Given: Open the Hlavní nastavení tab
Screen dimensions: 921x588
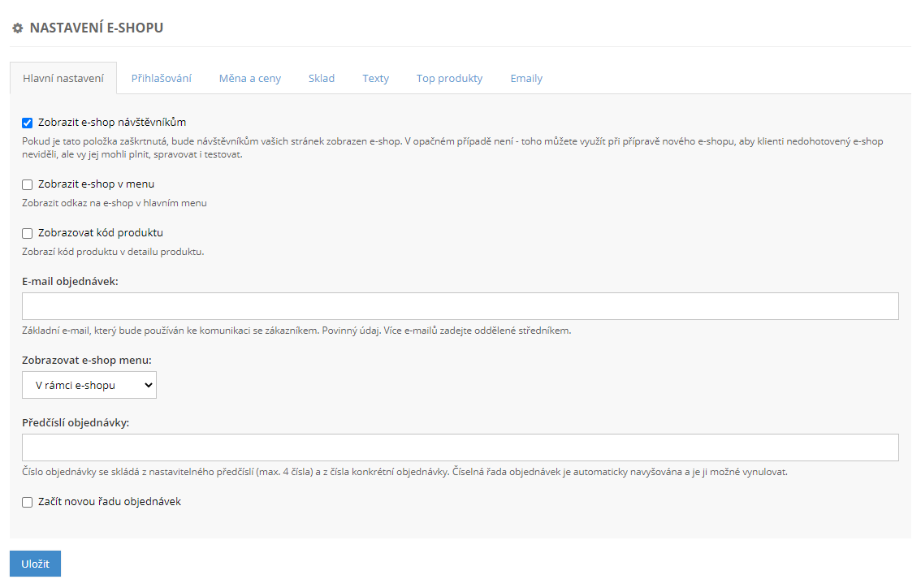Looking at the screenshot, I should point(63,78).
